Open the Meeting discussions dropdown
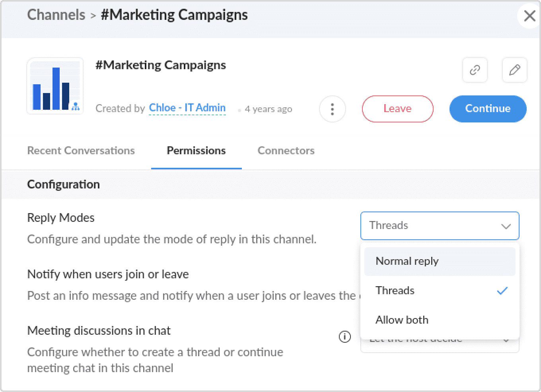 439,345
